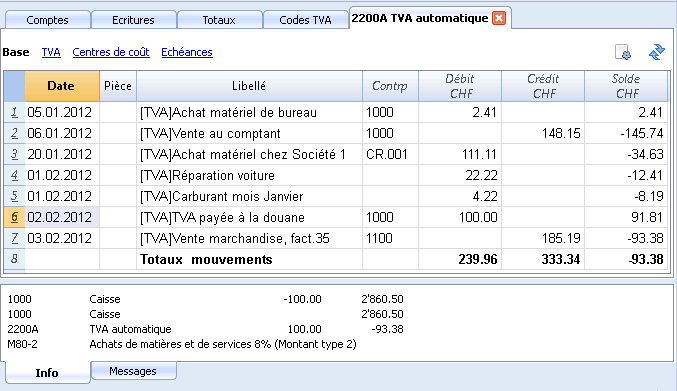Viewport: 677px width, 391px height.
Task: Select '[TVA]Achat matériel chez Société 1' cell
Action: coord(249,154)
